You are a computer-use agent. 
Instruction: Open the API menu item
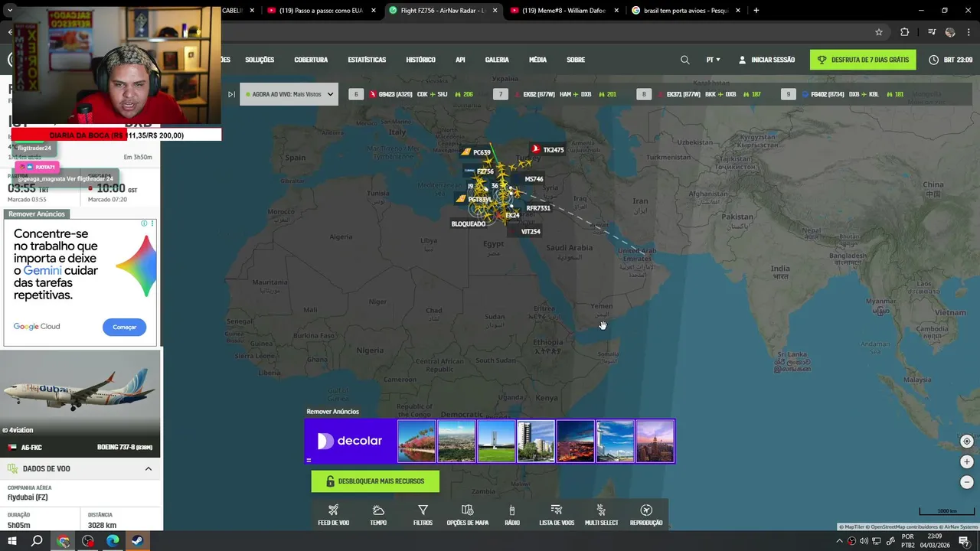tap(460, 60)
